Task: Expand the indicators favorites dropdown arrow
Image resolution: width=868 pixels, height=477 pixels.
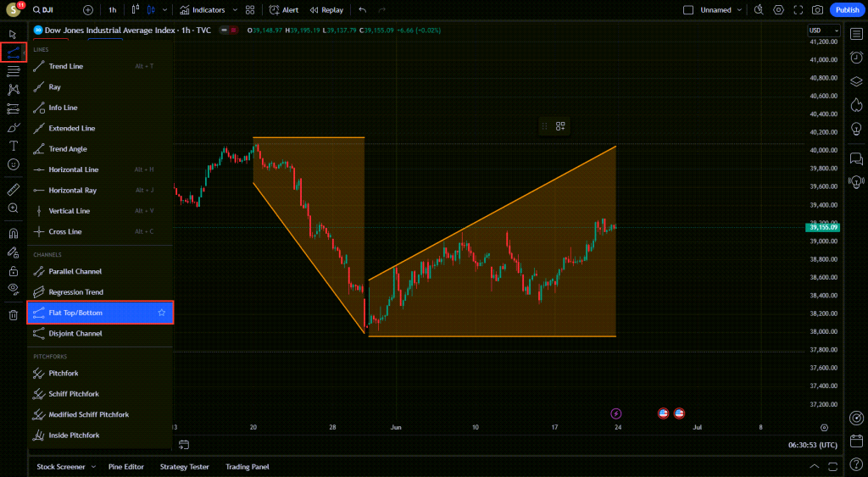Action: tap(235, 10)
